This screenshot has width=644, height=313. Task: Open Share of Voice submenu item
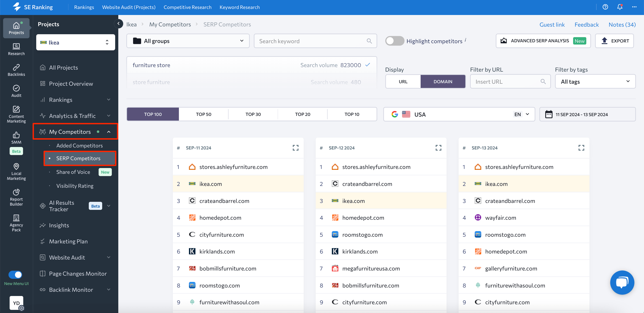coord(73,172)
